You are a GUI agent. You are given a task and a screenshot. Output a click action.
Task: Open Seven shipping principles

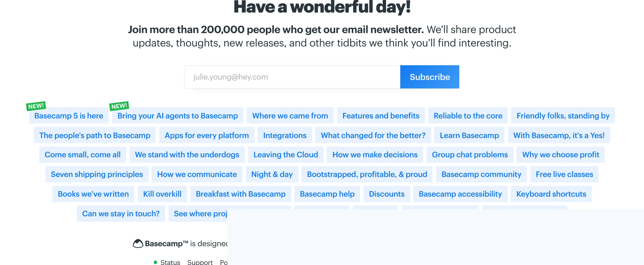coord(97,174)
